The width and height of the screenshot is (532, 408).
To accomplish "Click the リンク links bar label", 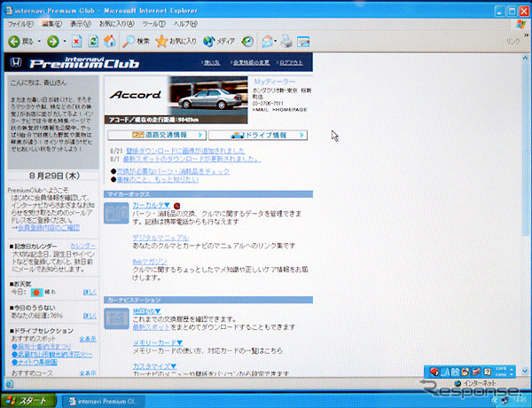I will 512,41.
